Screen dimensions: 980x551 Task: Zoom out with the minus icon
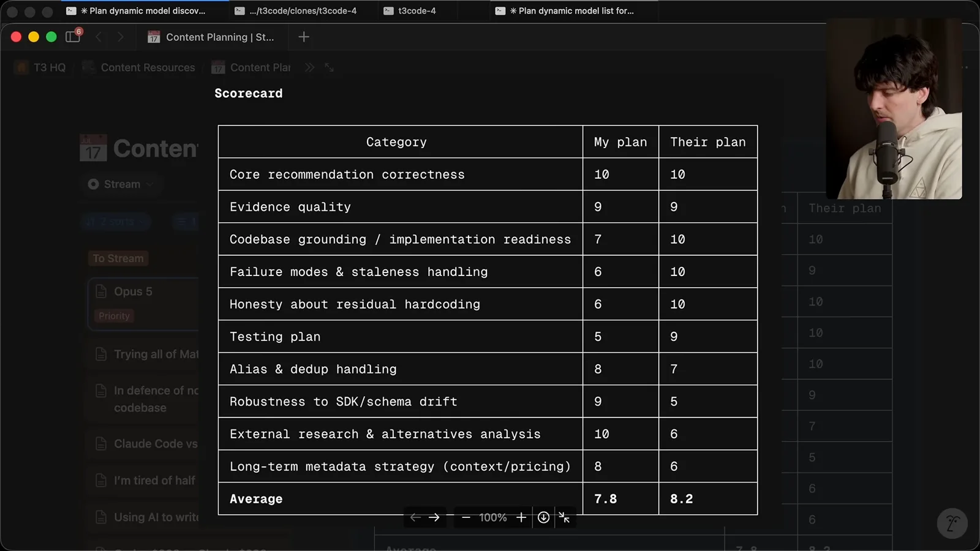click(466, 517)
